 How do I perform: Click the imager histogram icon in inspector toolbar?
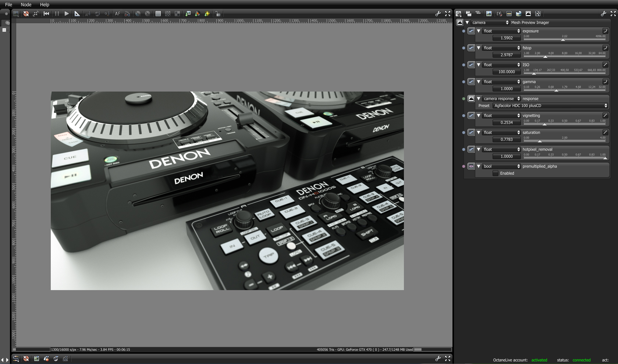(x=528, y=14)
